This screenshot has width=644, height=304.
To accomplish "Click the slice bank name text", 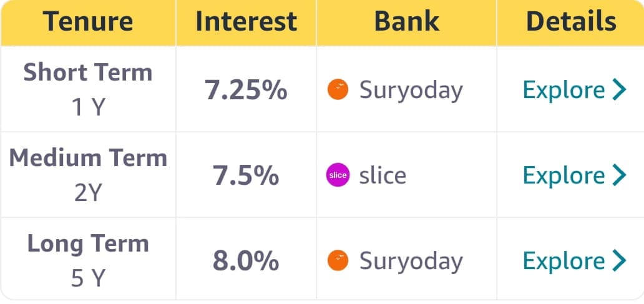I will [383, 175].
